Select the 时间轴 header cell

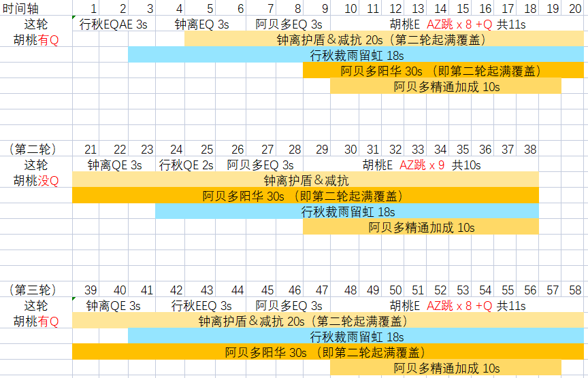pyautogui.click(x=36, y=8)
